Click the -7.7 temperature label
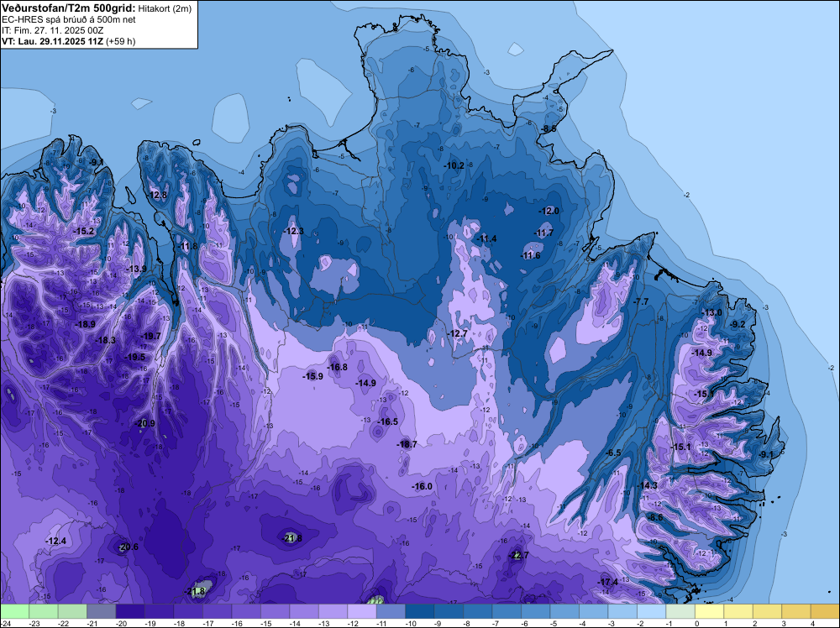840x628 pixels. [641, 302]
